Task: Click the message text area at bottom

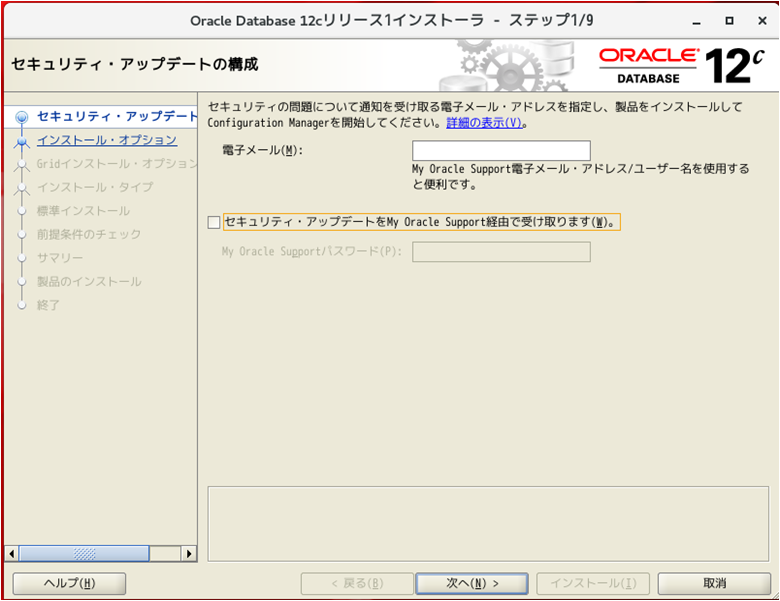Action: pyautogui.click(x=488, y=524)
